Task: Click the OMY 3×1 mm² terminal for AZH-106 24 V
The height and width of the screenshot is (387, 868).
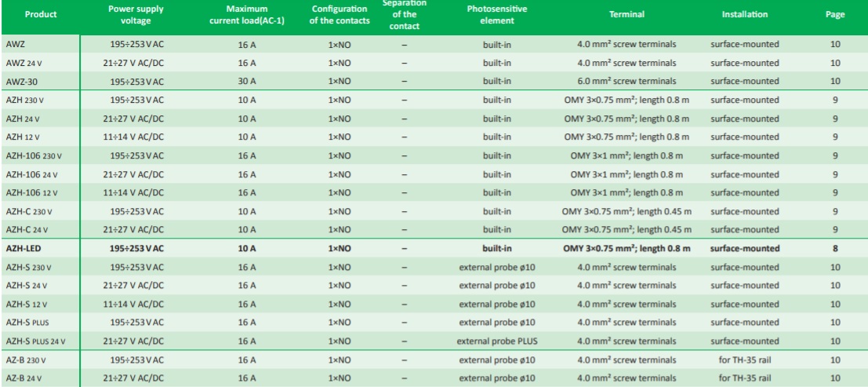Action: coord(626,174)
